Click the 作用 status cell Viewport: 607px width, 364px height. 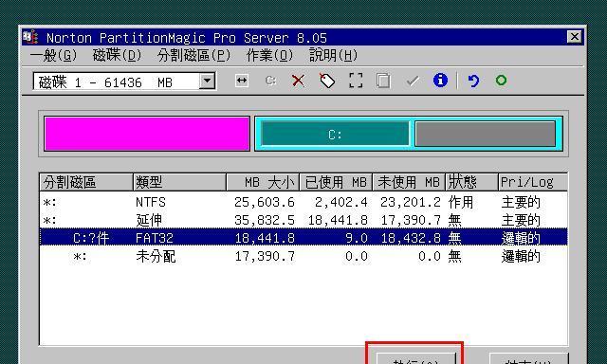tap(461, 202)
